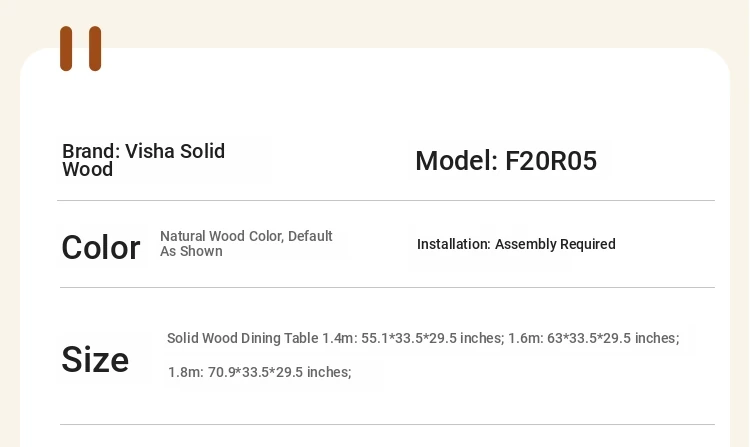Click the right brown vertical bar
The height and width of the screenshot is (447, 750).
[95, 48]
